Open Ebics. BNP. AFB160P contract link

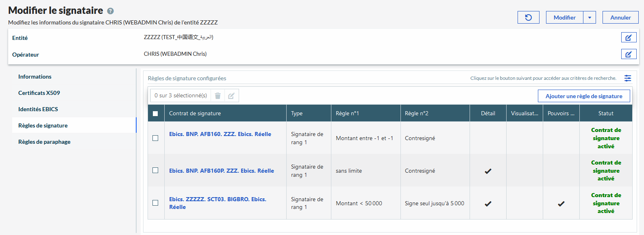pyautogui.click(x=222, y=171)
